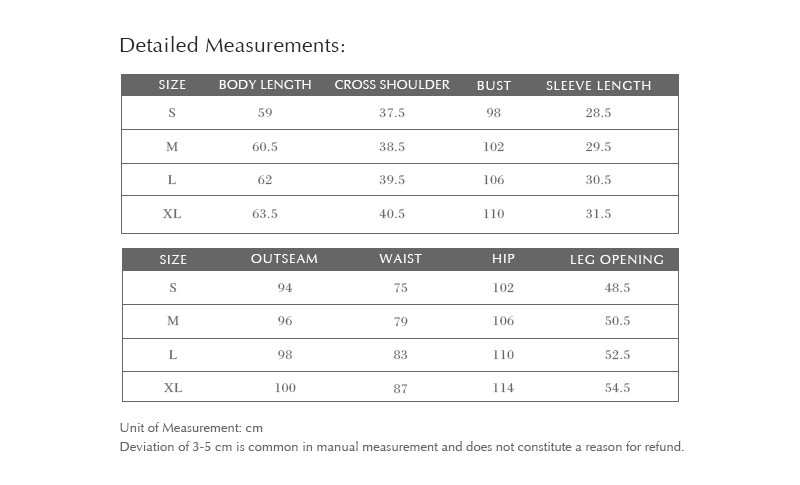Click the Unit of Measurement note
This screenshot has width=800, height=485.
[x=191, y=428]
